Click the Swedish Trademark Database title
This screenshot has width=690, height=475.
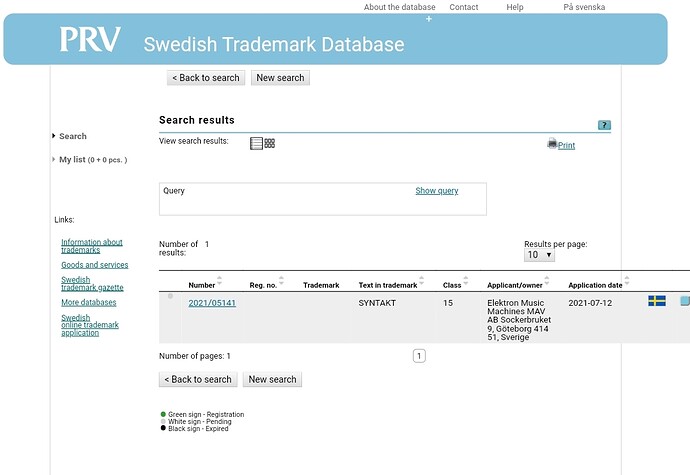[274, 44]
